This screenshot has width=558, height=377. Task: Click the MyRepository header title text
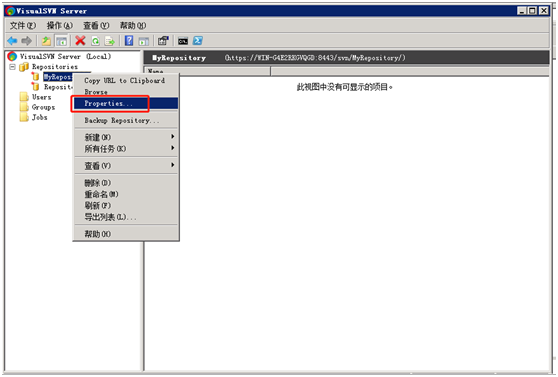(179, 58)
